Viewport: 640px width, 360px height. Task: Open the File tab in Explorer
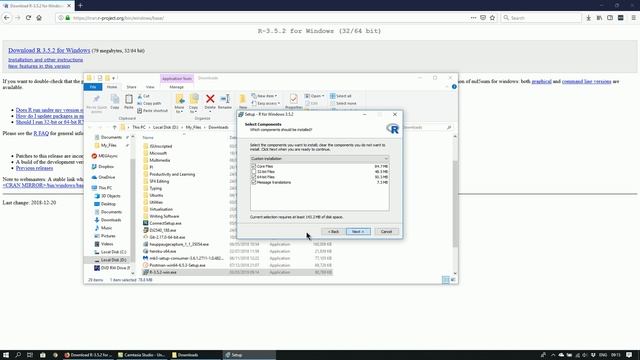tap(93, 87)
